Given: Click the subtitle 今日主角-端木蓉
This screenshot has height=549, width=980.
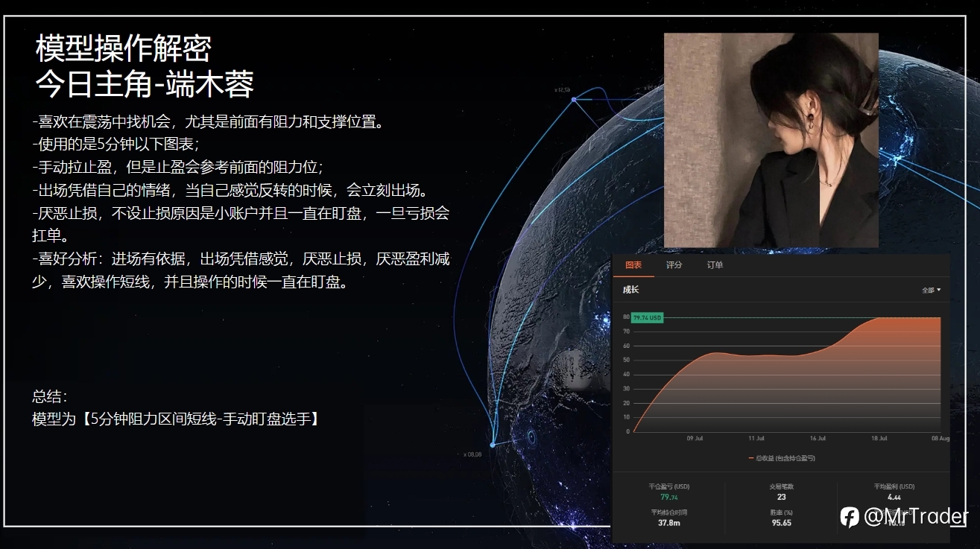Looking at the screenshot, I should 145,84.
